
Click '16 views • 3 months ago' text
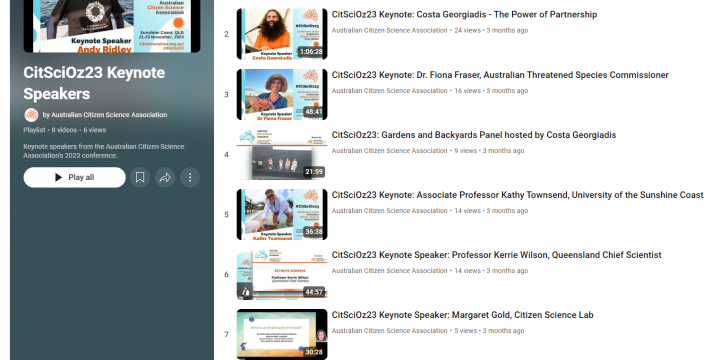491,90
